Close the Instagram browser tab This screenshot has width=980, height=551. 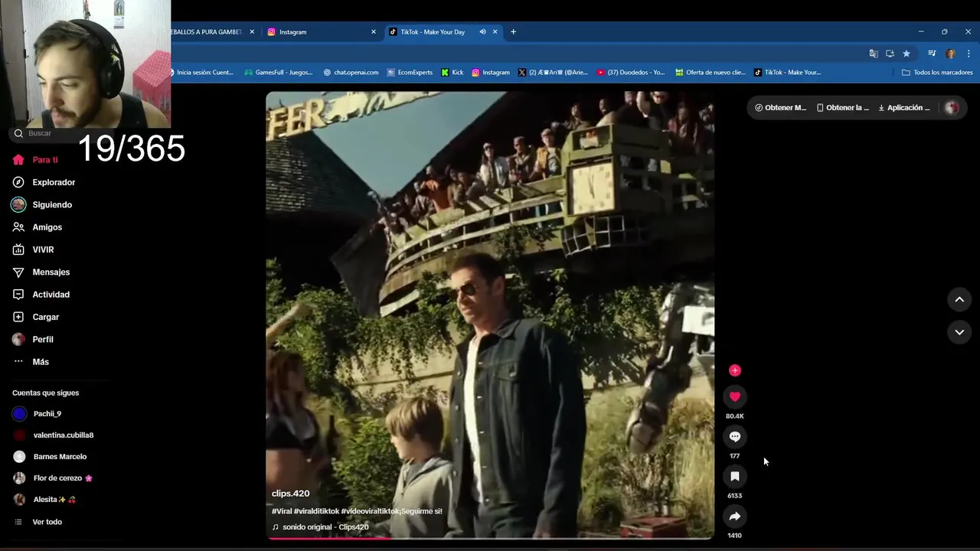point(374,32)
